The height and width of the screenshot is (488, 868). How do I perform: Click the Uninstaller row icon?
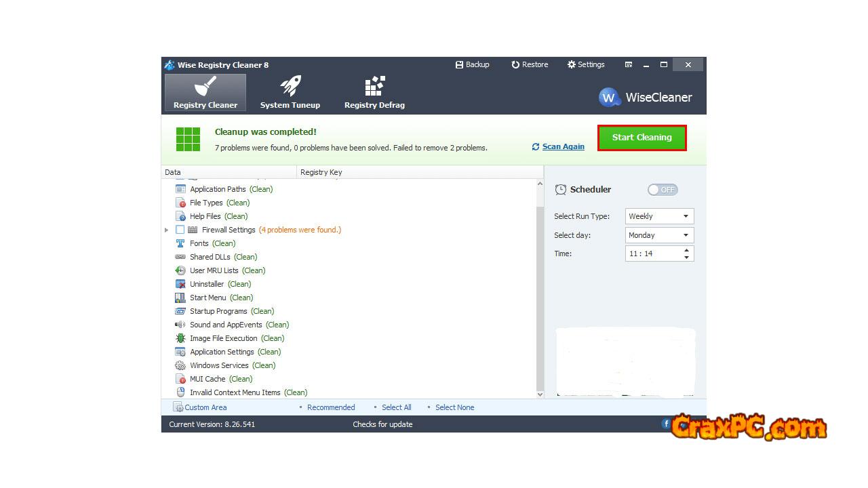[x=180, y=284]
